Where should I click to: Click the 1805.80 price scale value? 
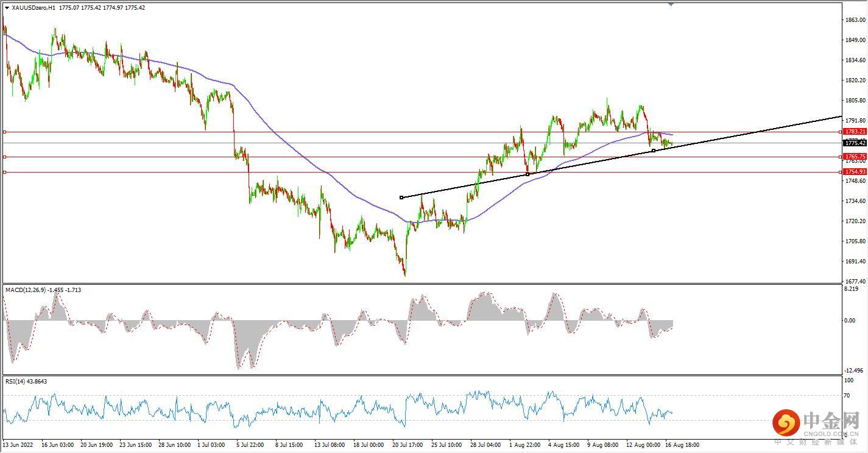click(x=855, y=100)
